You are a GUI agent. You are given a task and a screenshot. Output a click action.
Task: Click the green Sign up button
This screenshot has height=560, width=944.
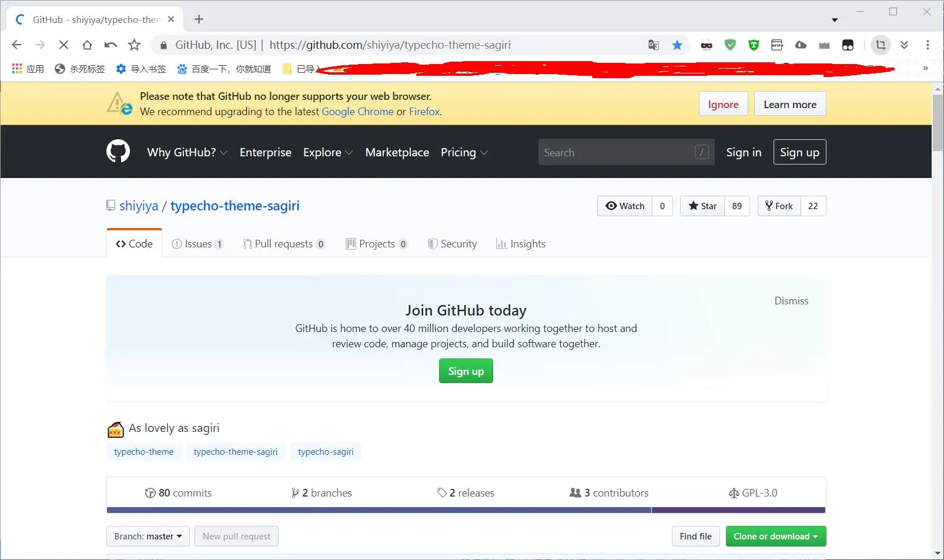466,371
